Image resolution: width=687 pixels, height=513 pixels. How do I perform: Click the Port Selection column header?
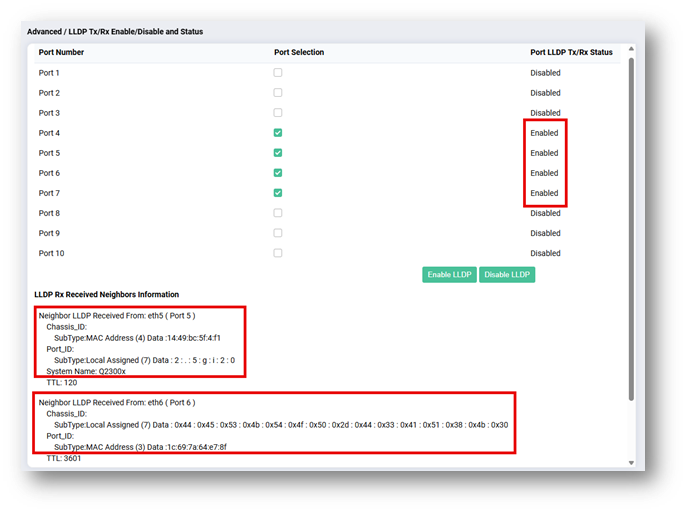pyautogui.click(x=299, y=52)
